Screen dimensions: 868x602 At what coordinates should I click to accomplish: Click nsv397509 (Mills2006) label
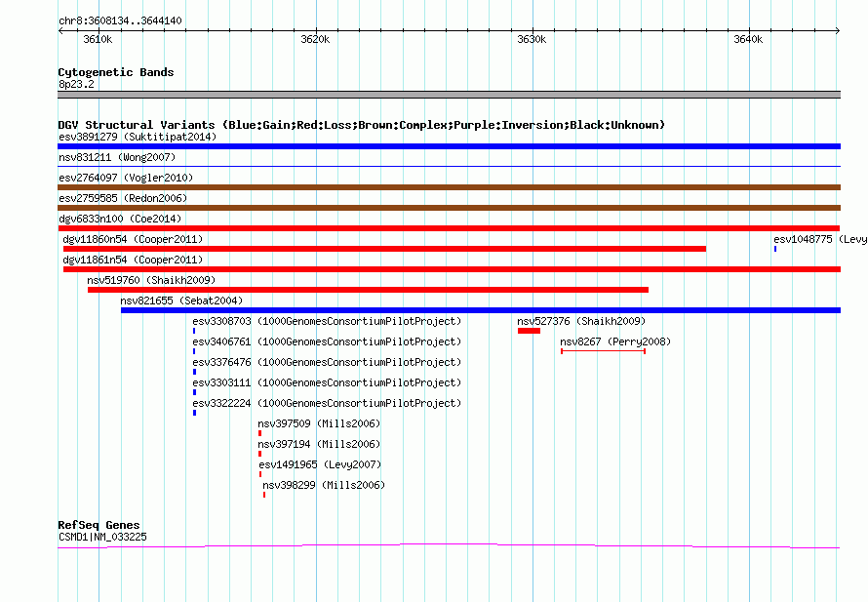[x=319, y=423]
